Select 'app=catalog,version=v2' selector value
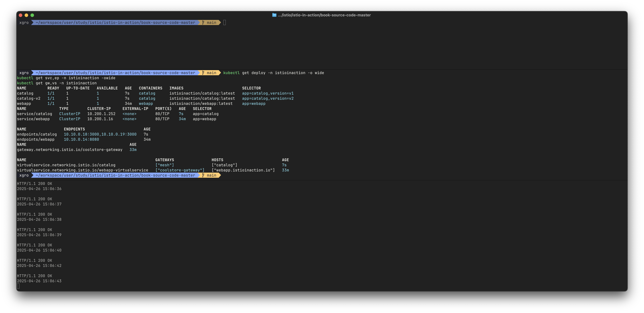 268,98
